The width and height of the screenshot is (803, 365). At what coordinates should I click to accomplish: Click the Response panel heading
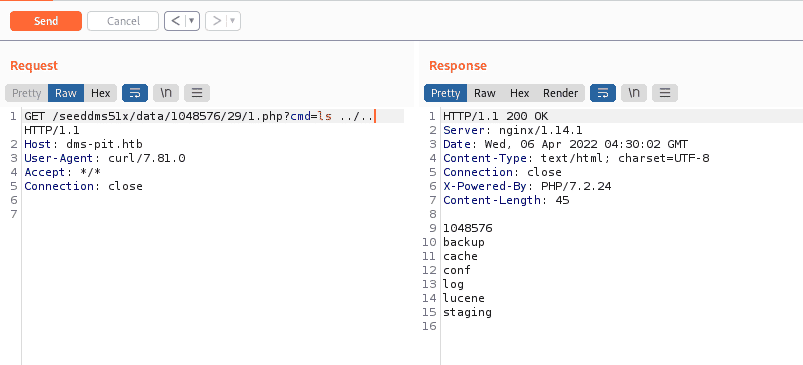pyautogui.click(x=458, y=66)
